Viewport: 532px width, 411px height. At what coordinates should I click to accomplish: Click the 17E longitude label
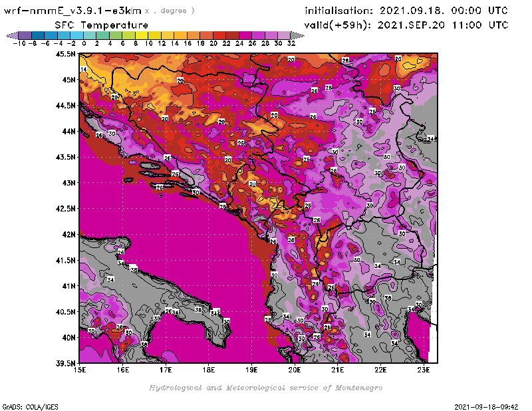coord(166,370)
